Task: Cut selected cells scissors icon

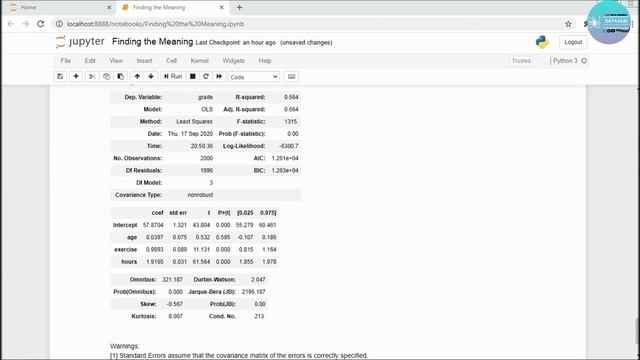Action: pos(92,76)
